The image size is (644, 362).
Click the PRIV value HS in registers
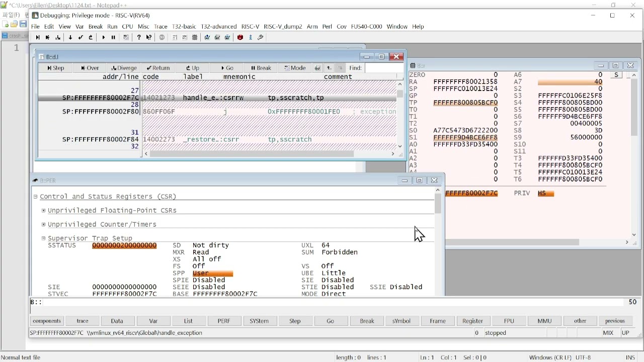click(545, 194)
